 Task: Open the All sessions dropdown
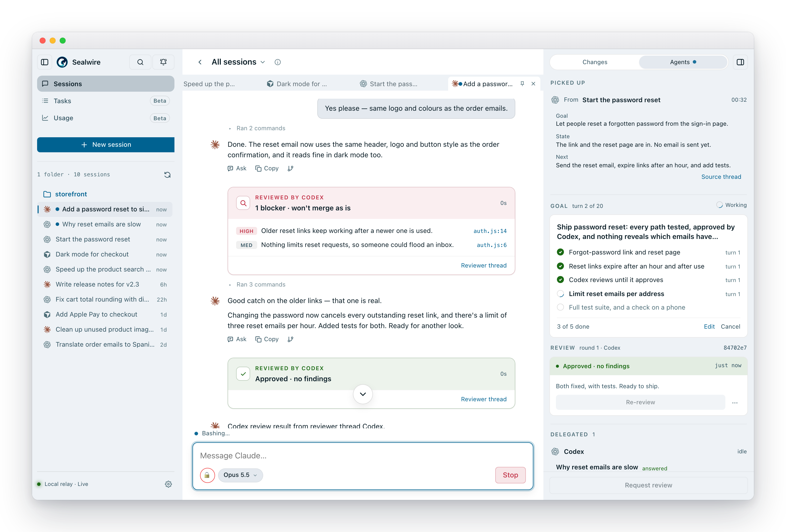[238, 62]
